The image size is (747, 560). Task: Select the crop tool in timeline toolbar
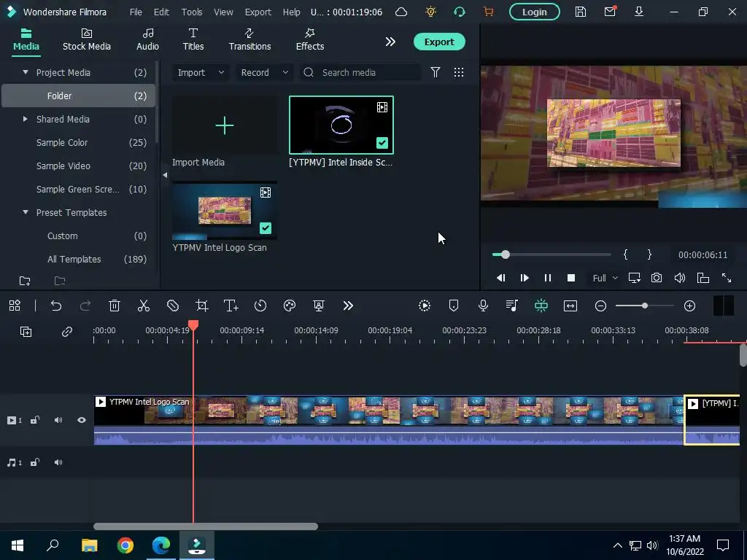[x=202, y=306]
